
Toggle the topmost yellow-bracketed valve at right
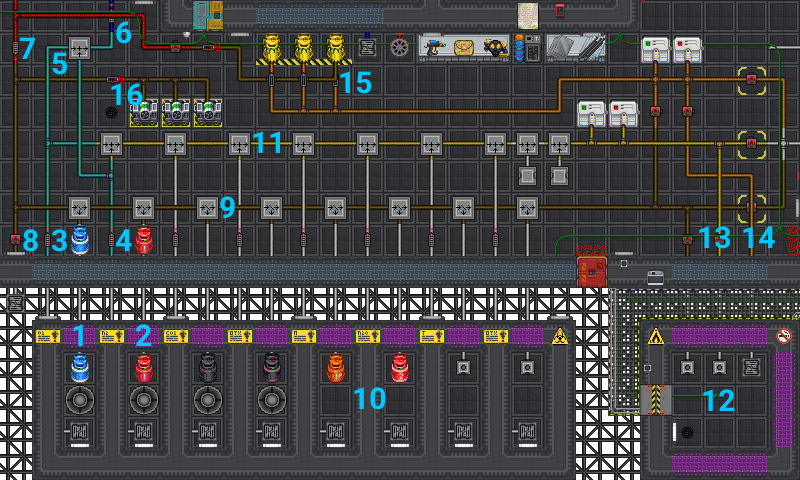click(x=751, y=79)
